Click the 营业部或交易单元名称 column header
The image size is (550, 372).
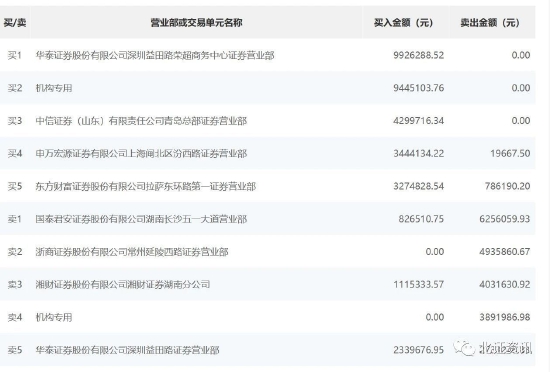tap(196, 23)
